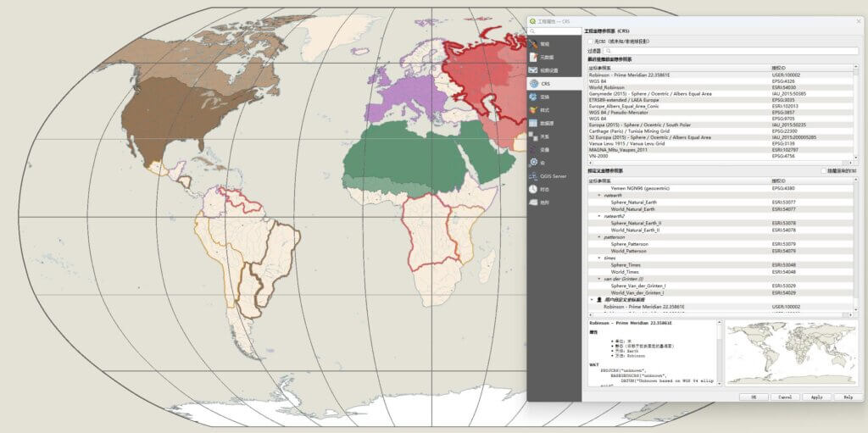Collapse the patterson group
868x433 pixels.
point(599,237)
